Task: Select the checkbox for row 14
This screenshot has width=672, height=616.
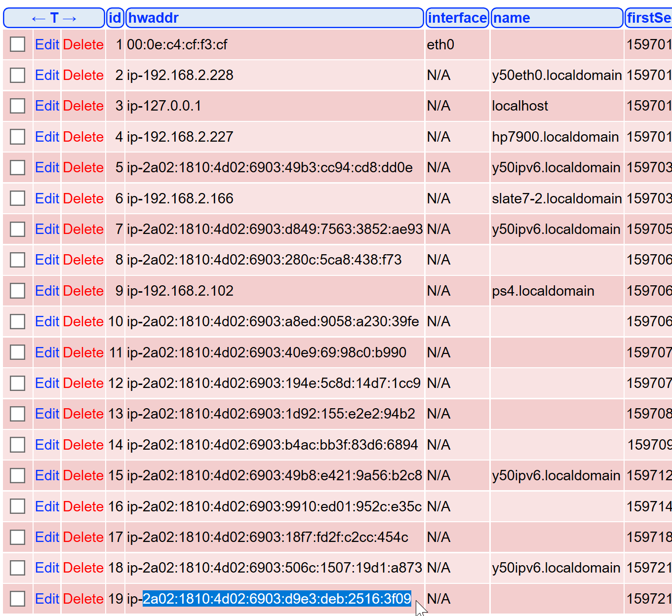Action: pos(17,444)
